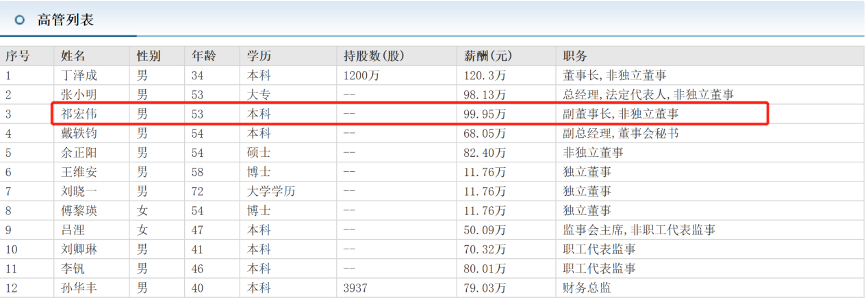Click the education 硕士 in 余正阳's row
This screenshot has width=868, height=300.
pyautogui.click(x=259, y=152)
